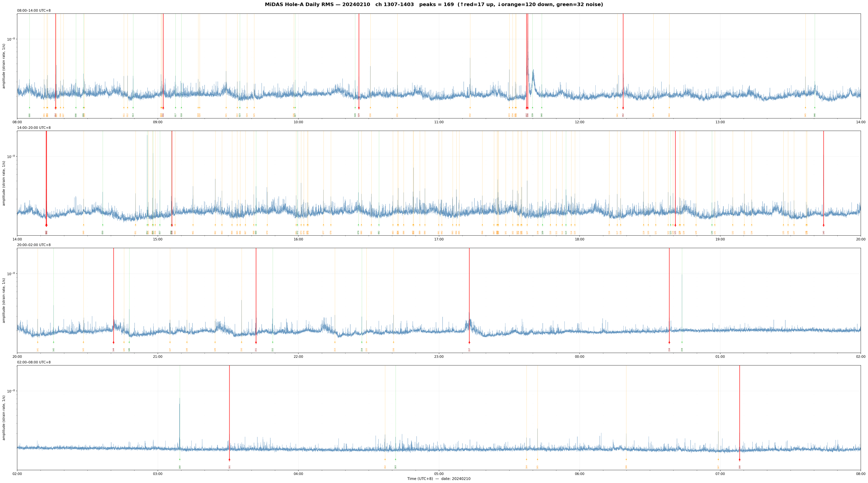Click the '02:00–08:00 UTC+8' panel heading
Viewport: 868px width, 483px height.
[x=34, y=362]
